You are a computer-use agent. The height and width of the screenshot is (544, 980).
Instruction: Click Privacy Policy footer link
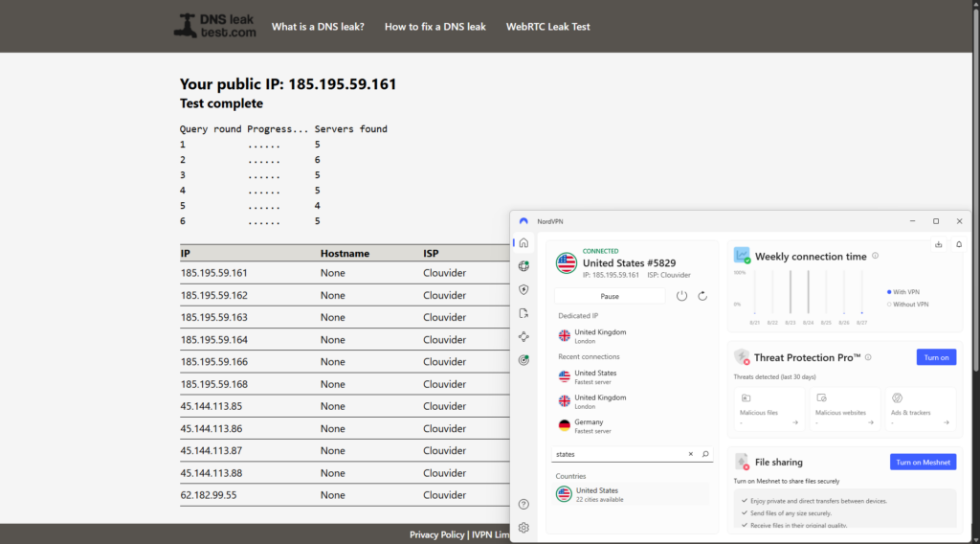[x=436, y=534]
